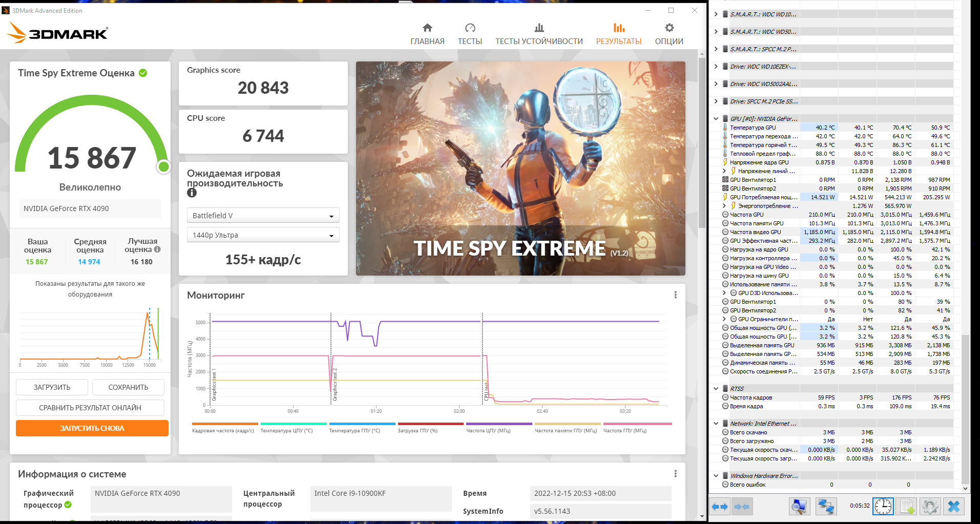Click HWiNFO shrink-columns inward arrows button
Screen dimensions: 980x524
742,507
